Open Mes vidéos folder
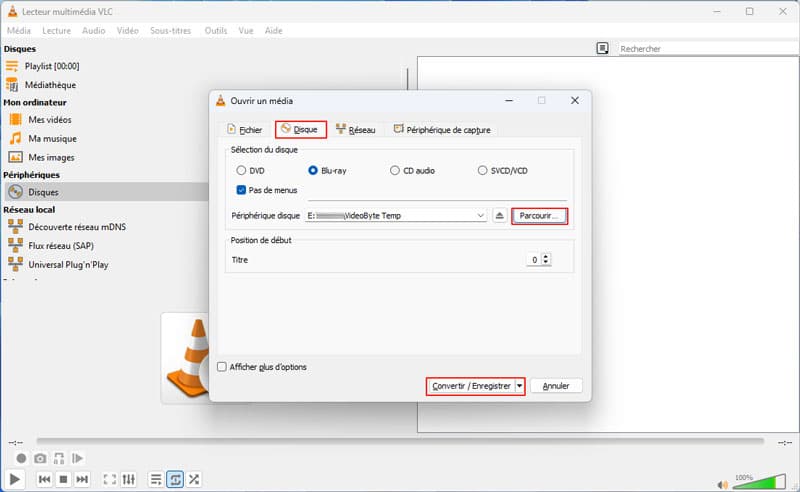The height and width of the screenshot is (492, 800). [x=50, y=119]
